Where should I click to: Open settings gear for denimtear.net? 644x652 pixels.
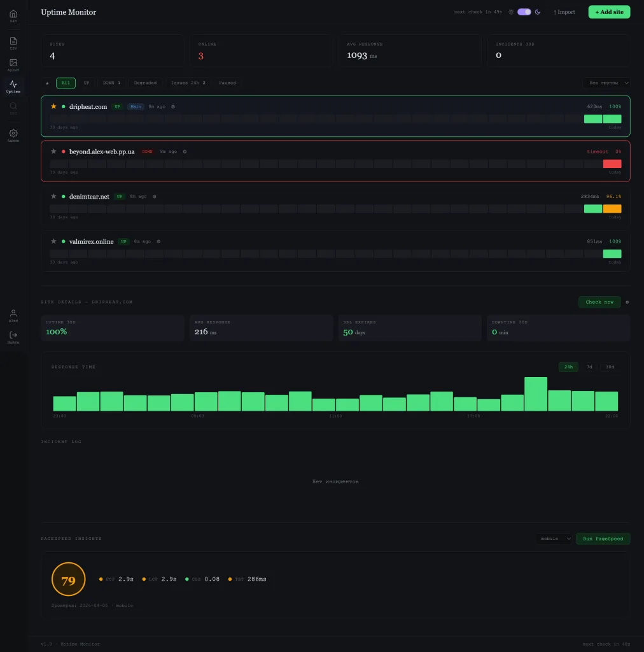[155, 197]
